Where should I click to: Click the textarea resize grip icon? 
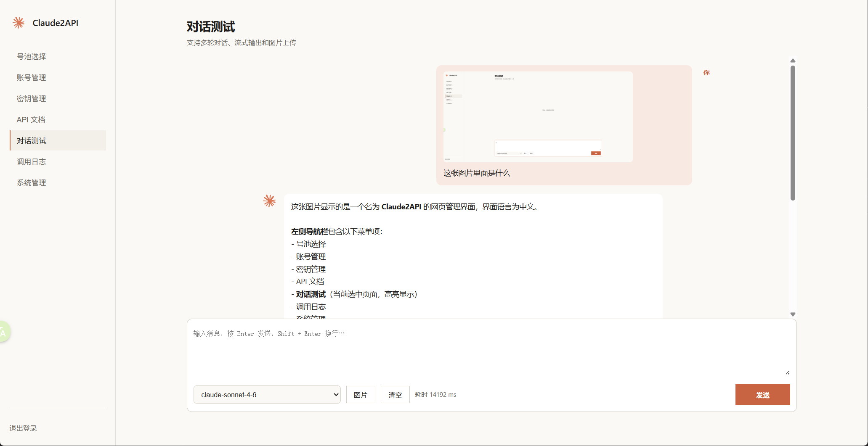click(x=787, y=372)
